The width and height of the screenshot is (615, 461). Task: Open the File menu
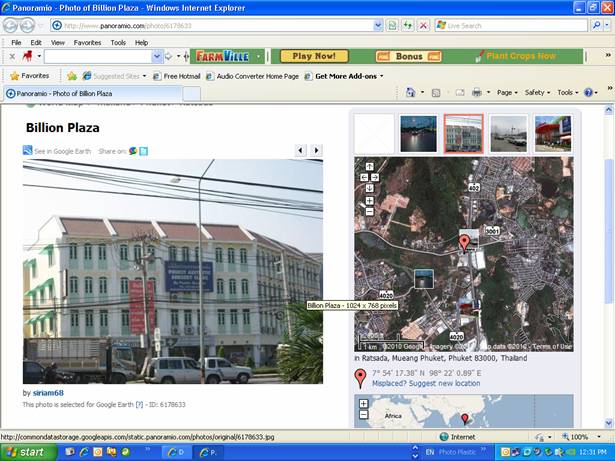point(16,42)
